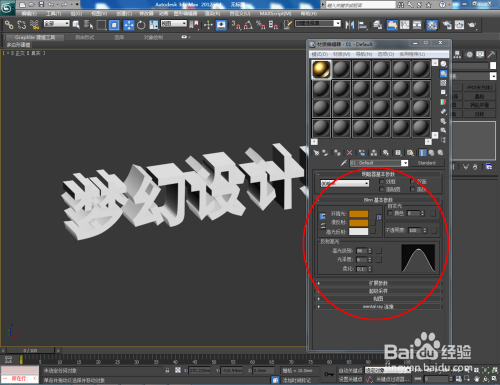
Task: Switch to the Freeform (自由形式) ribbon tab
Action: [85, 37]
